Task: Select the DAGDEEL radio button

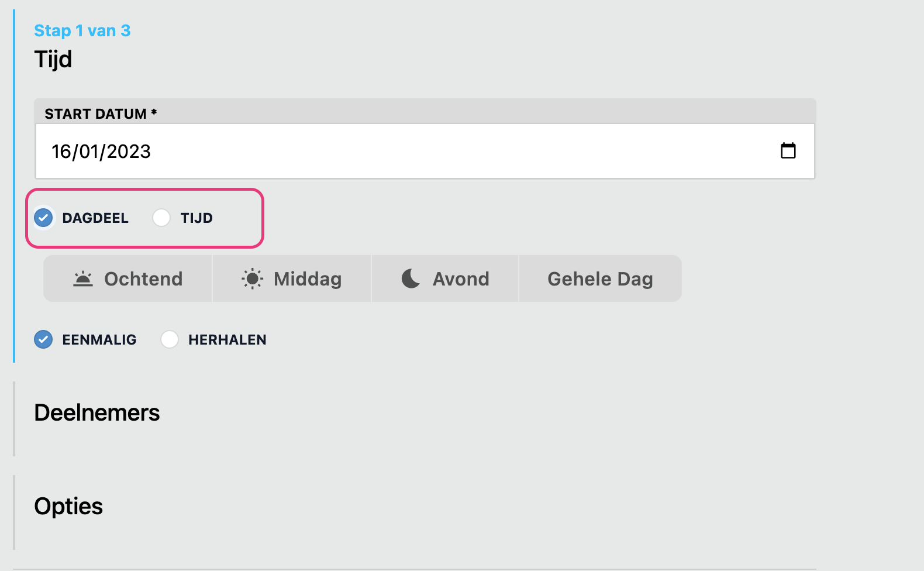Action: (x=43, y=218)
